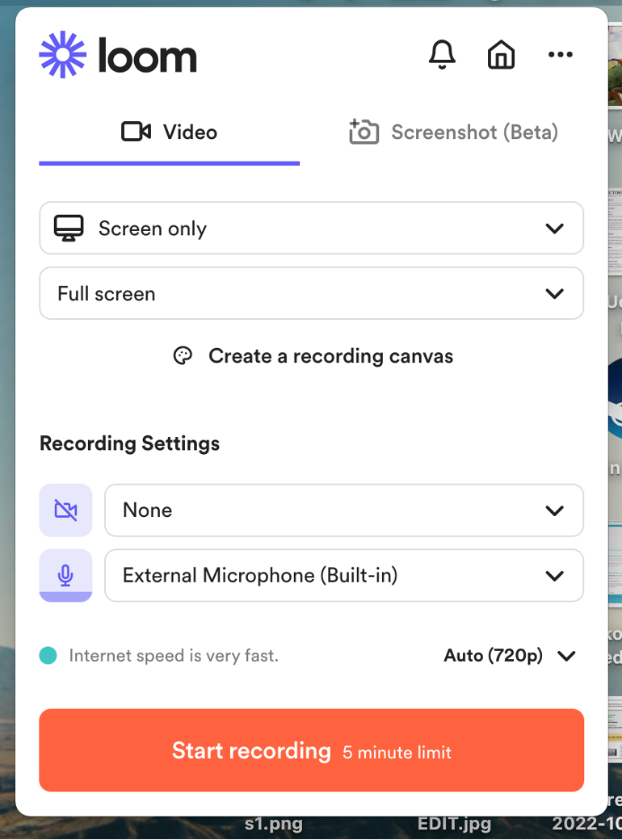
Task: Go to Loom home using the house icon
Action: [501, 54]
